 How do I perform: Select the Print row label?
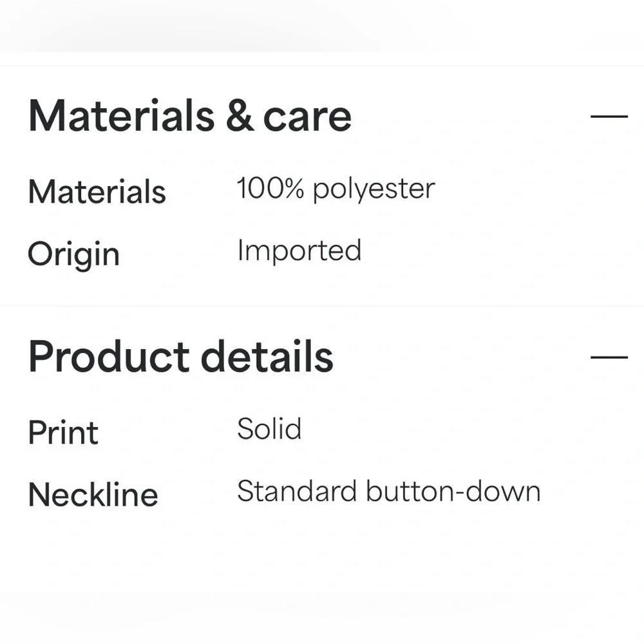click(63, 433)
